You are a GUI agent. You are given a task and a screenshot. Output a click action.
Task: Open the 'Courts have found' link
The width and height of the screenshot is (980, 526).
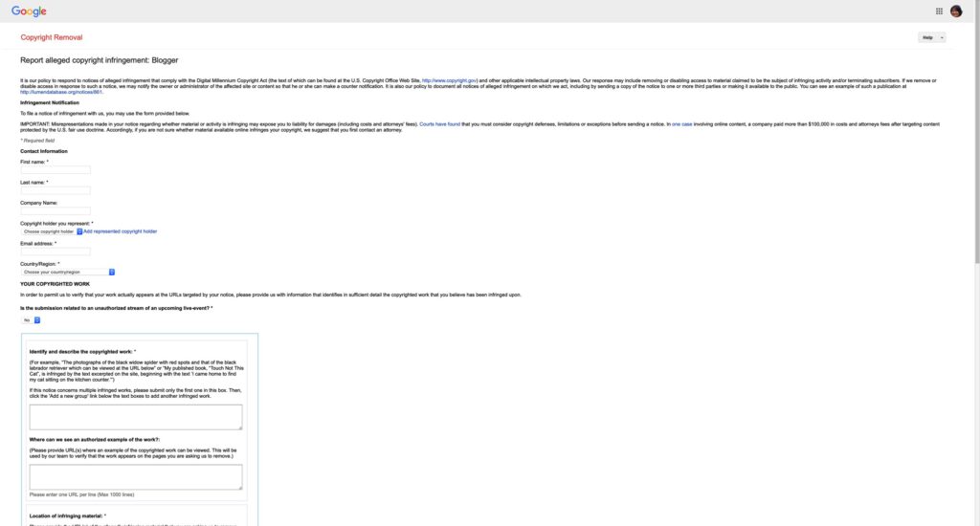[x=439, y=124]
